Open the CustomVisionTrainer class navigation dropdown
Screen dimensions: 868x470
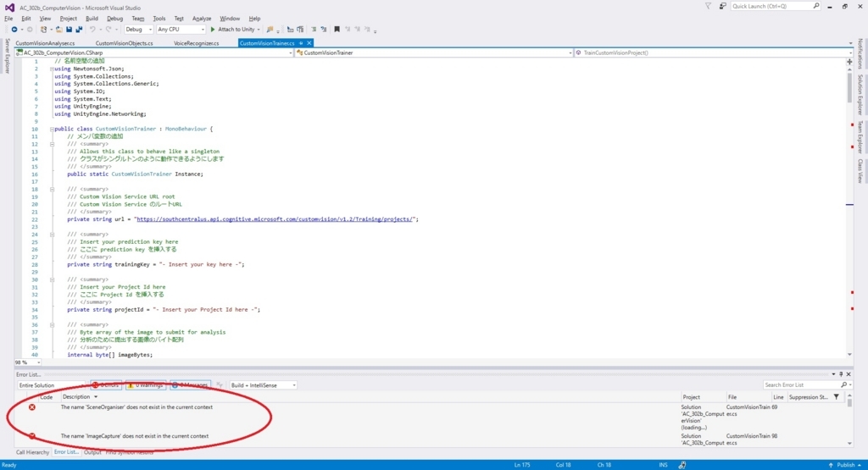coord(433,53)
